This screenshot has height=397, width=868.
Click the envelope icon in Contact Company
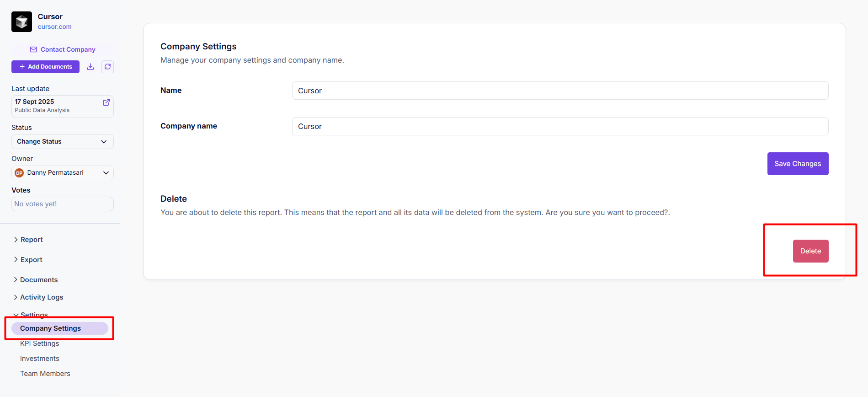click(33, 49)
